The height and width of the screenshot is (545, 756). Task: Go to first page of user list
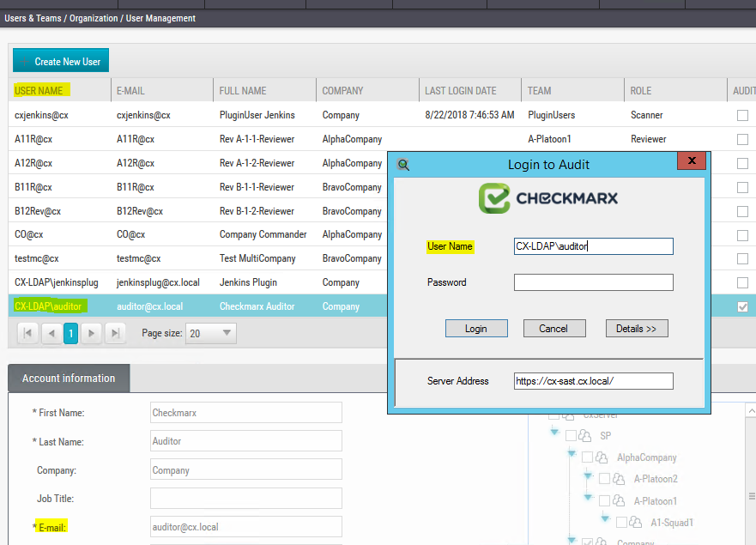pyautogui.click(x=27, y=333)
